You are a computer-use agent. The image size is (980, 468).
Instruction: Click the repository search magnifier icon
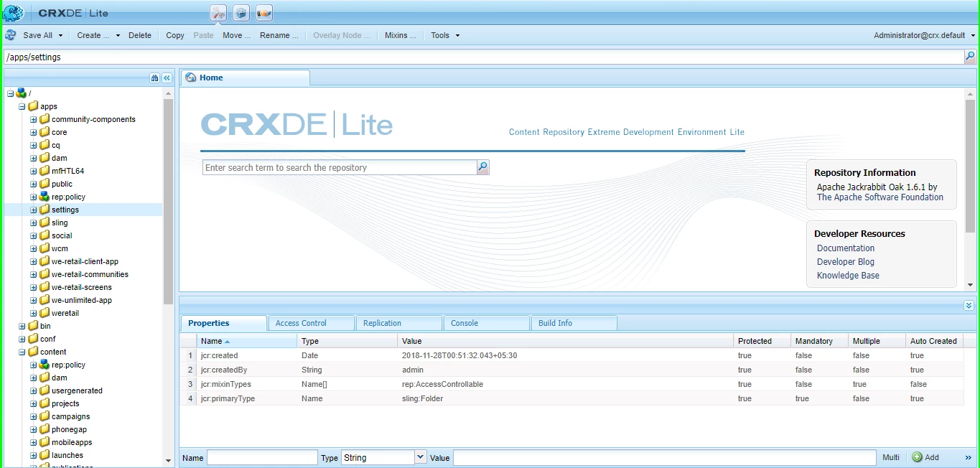tap(483, 167)
